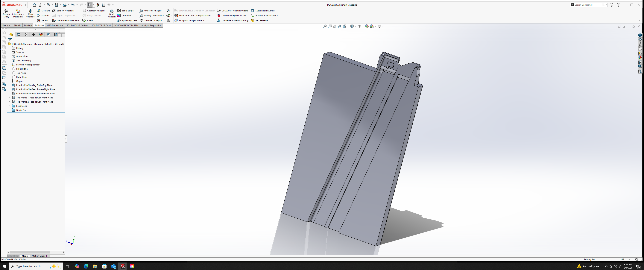The image size is (644, 270).
Task: Switch to DisplayManager tab
Action: pos(41,34)
